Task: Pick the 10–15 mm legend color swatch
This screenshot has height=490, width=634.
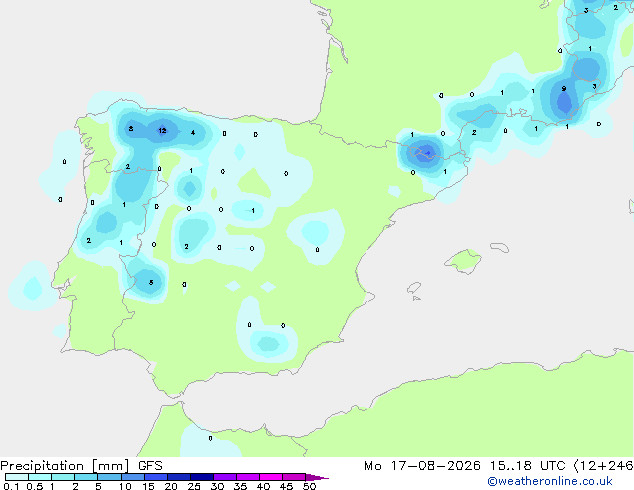Action: tap(133, 477)
